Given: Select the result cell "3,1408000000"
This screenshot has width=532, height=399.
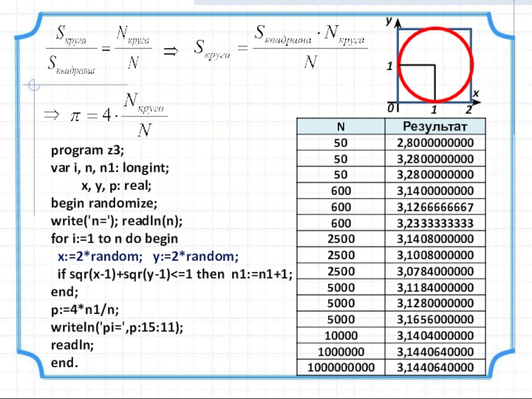Looking at the screenshot, I should [x=436, y=239].
